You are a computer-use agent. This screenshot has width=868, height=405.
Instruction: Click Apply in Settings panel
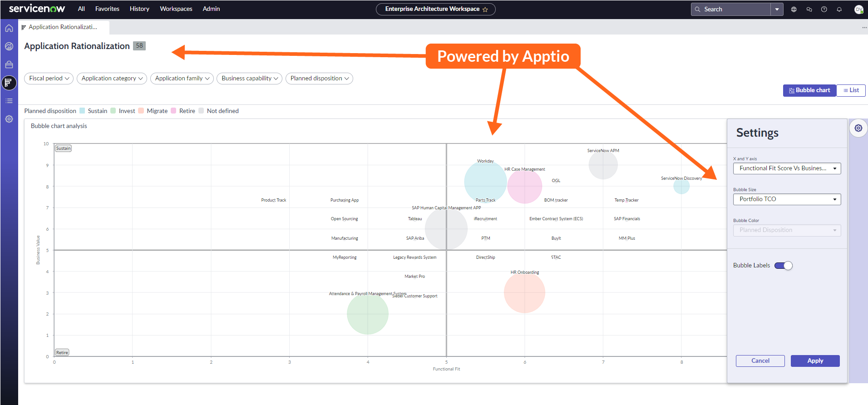[815, 361]
